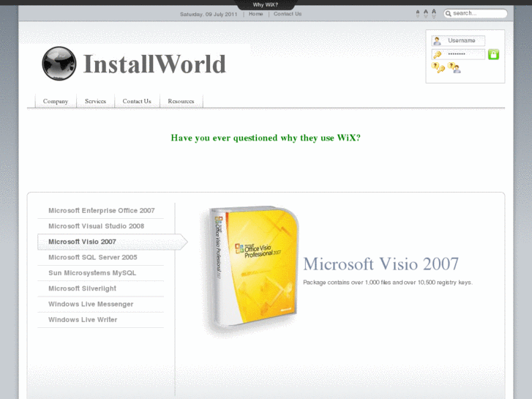This screenshot has height=399, width=532.
Task: Click the magnifier icon in search box
Action: point(448,14)
